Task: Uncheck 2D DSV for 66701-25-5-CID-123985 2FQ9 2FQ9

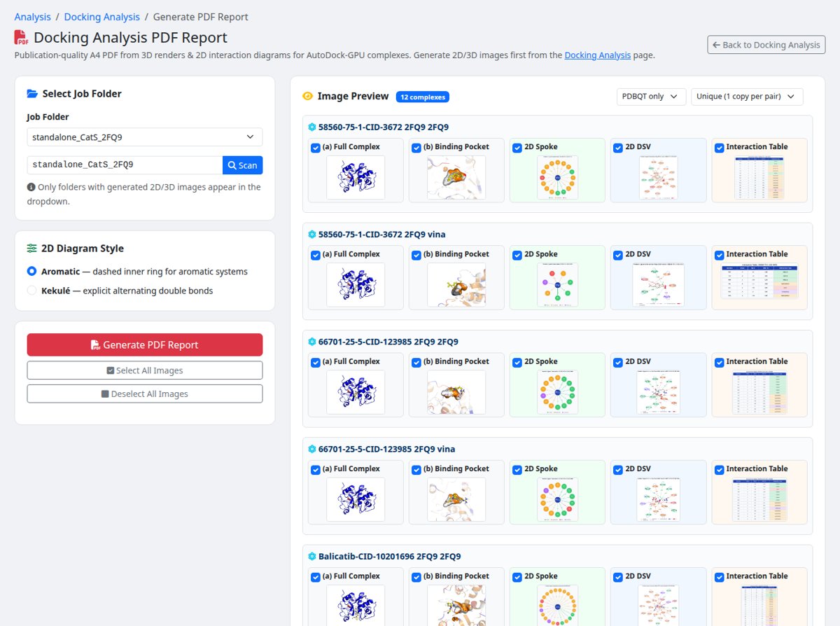Action: pos(618,362)
